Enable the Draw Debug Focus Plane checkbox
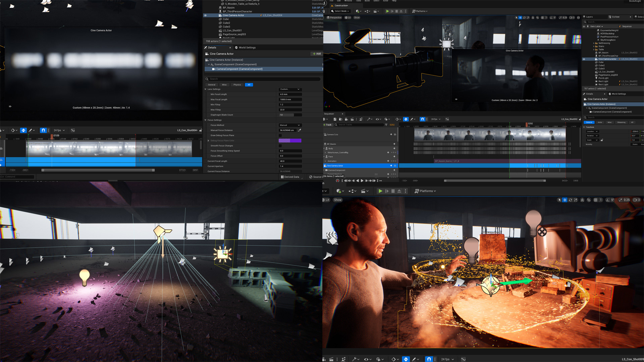 (280, 135)
